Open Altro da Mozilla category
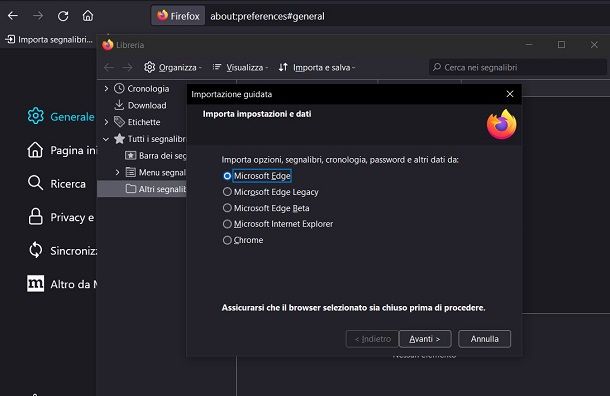The height and width of the screenshot is (396, 610). tap(61, 284)
